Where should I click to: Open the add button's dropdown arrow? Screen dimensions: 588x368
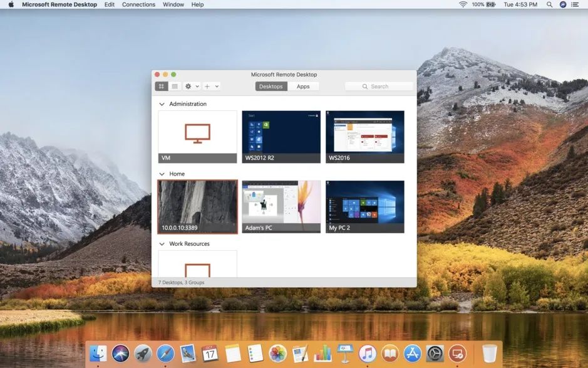click(217, 87)
